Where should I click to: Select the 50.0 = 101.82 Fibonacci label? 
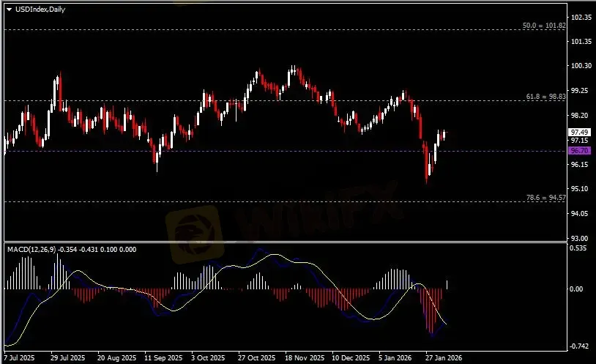544,26
